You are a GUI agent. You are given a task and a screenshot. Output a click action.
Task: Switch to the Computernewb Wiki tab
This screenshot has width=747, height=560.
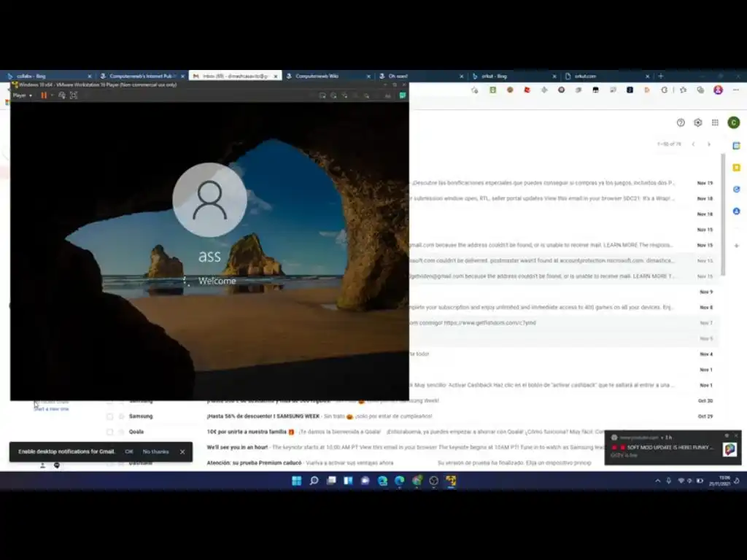pos(328,76)
